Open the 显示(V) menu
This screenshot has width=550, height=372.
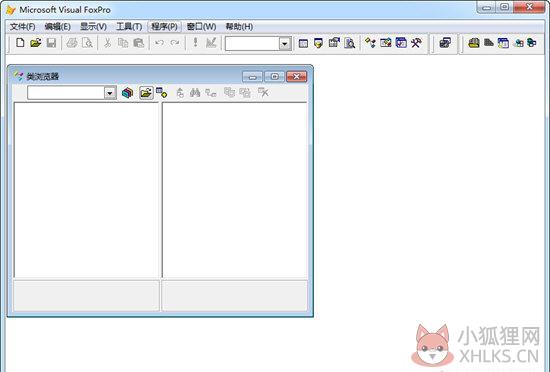coord(93,27)
